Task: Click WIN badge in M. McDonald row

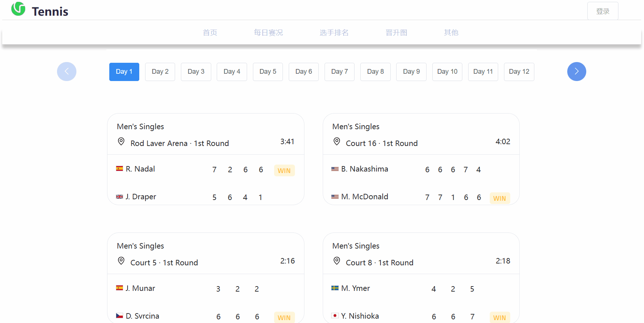Action: (500, 198)
